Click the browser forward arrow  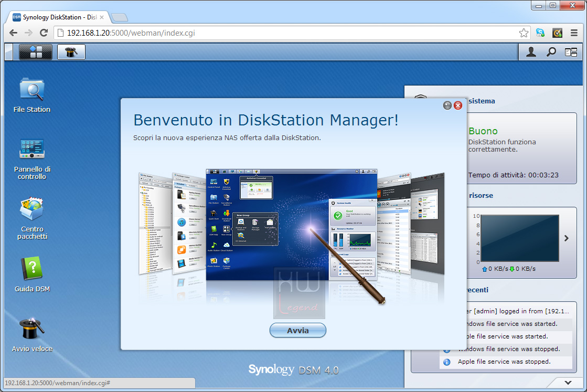coord(28,33)
